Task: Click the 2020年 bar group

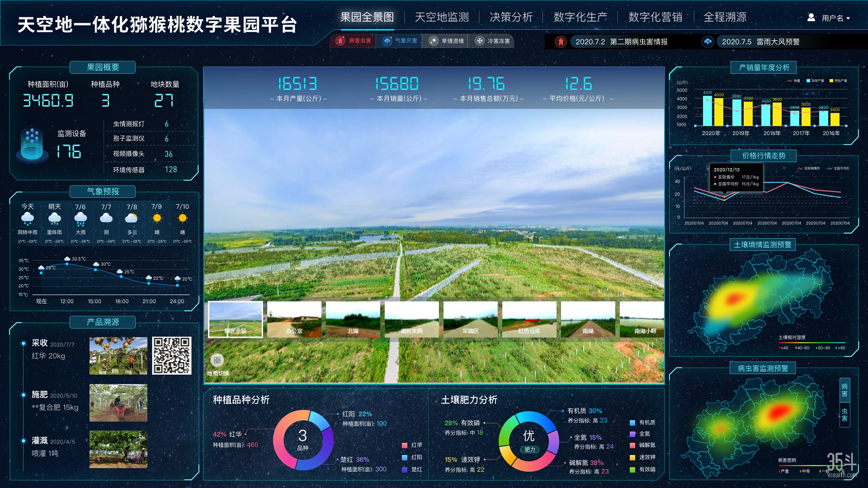Action: click(x=712, y=110)
